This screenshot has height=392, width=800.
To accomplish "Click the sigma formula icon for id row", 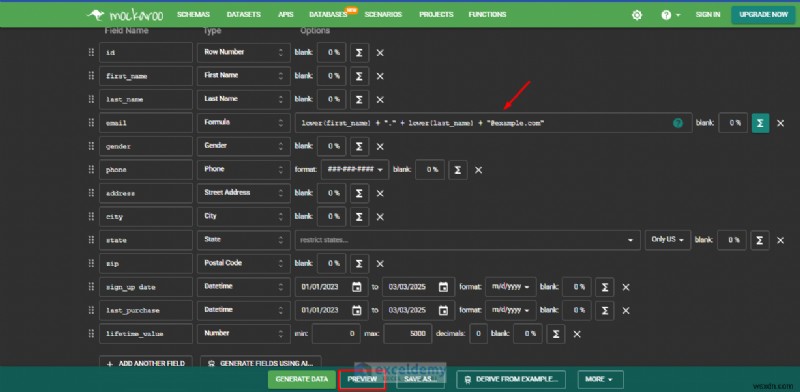I will pos(359,53).
